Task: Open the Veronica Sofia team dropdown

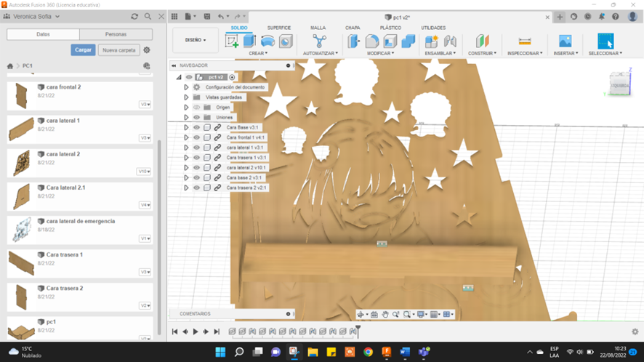Action: point(37,17)
